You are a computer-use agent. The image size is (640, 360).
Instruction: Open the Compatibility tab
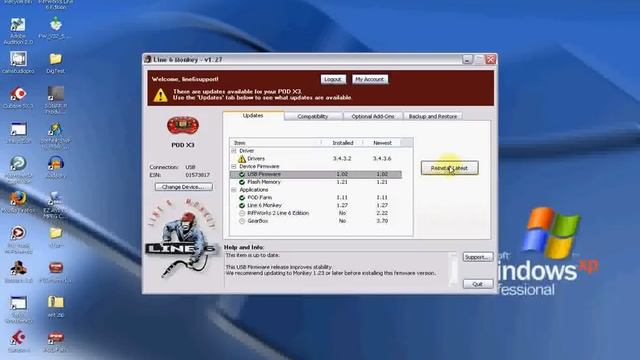pyautogui.click(x=313, y=116)
